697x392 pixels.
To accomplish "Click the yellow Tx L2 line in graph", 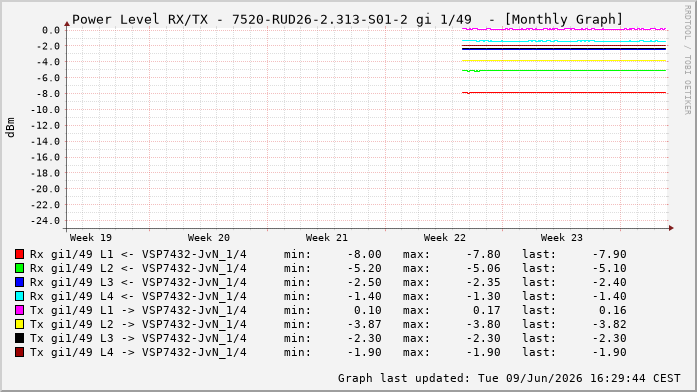I will coord(565,61).
